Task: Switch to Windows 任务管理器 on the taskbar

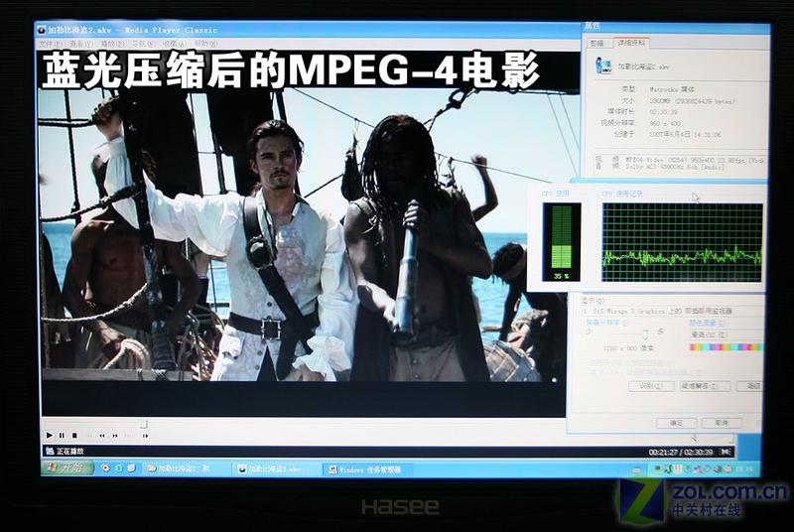Action: (368, 469)
